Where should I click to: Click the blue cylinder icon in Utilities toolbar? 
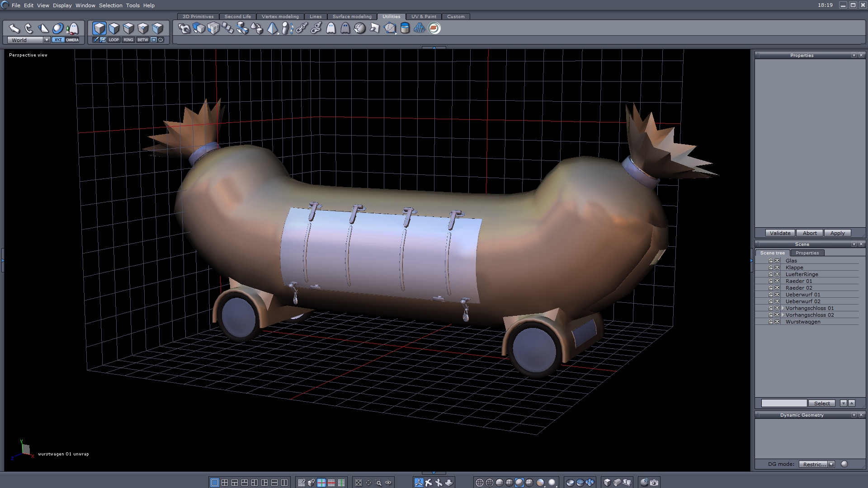tap(405, 28)
